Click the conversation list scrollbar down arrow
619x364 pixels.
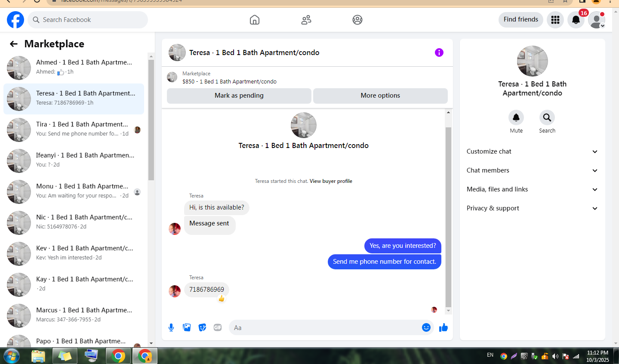[x=151, y=343]
